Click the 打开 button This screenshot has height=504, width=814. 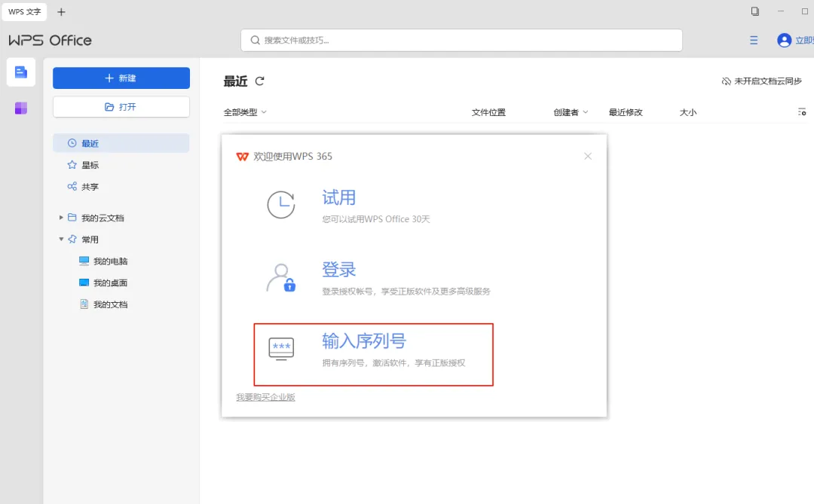click(121, 107)
